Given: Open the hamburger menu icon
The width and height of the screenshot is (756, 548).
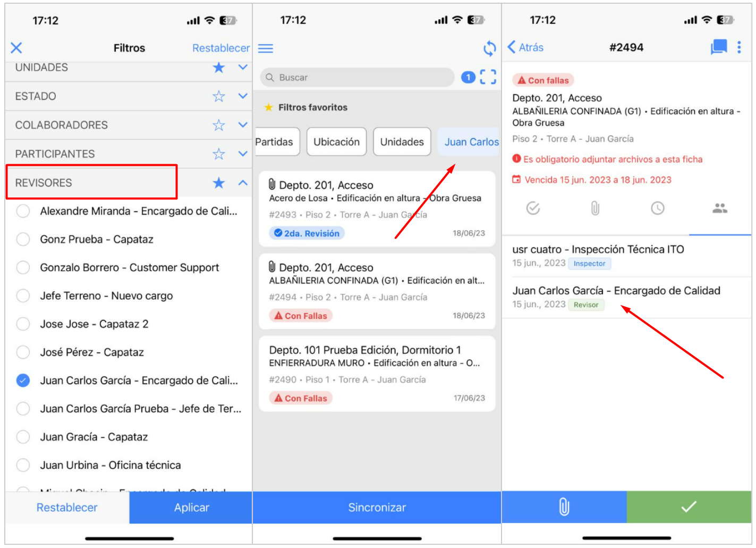Looking at the screenshot, I should [266, 48].
